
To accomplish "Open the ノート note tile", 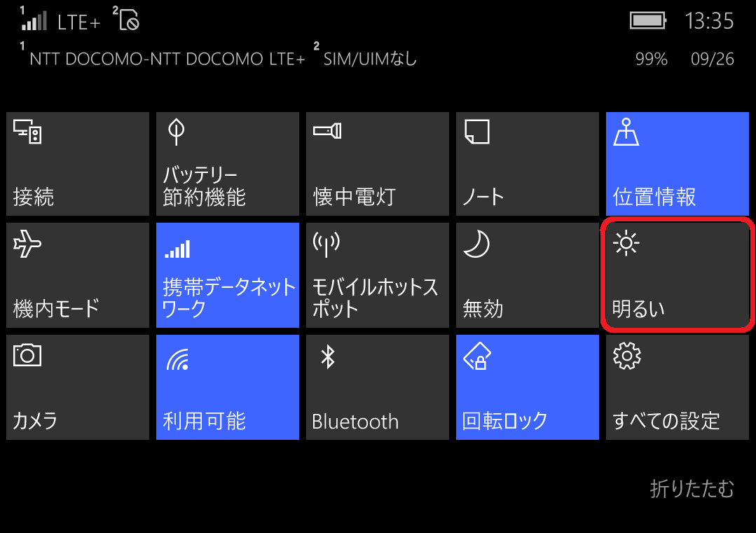I will click(x=528, y=164).
